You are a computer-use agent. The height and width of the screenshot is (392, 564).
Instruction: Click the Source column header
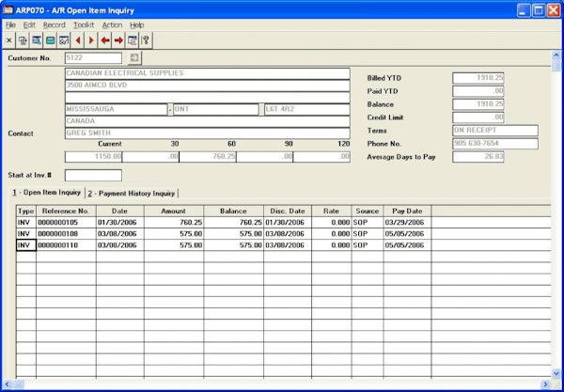pyautogui.click(x=368, y=212)
